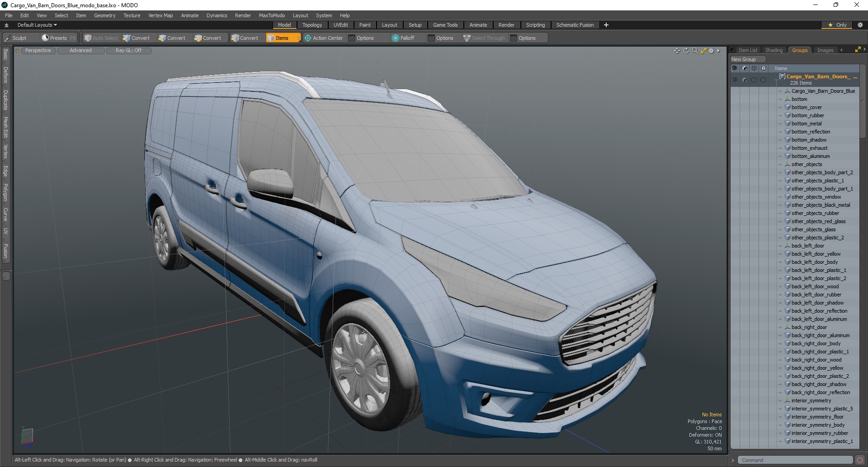Add a new layout tab after Schematic Fusion

coord(606,25)
